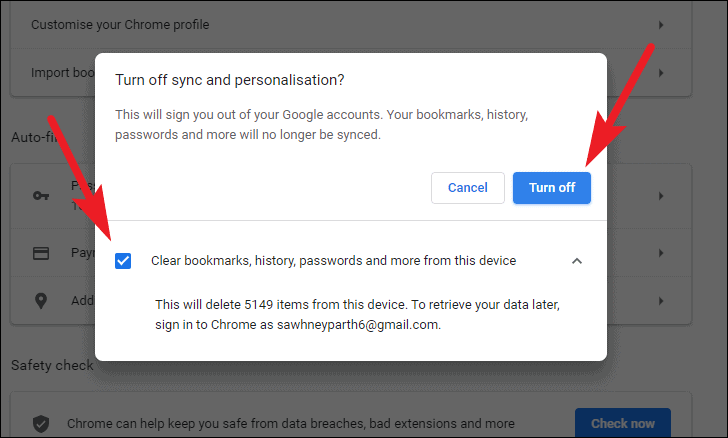Click the Turn off button
The width and height of the screenshot is (728, 438).
[x=551, y=188]
